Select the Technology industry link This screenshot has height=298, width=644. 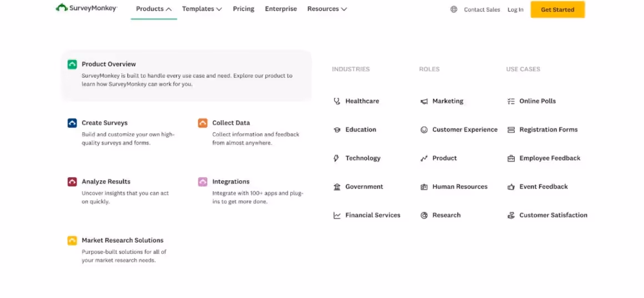363,158
